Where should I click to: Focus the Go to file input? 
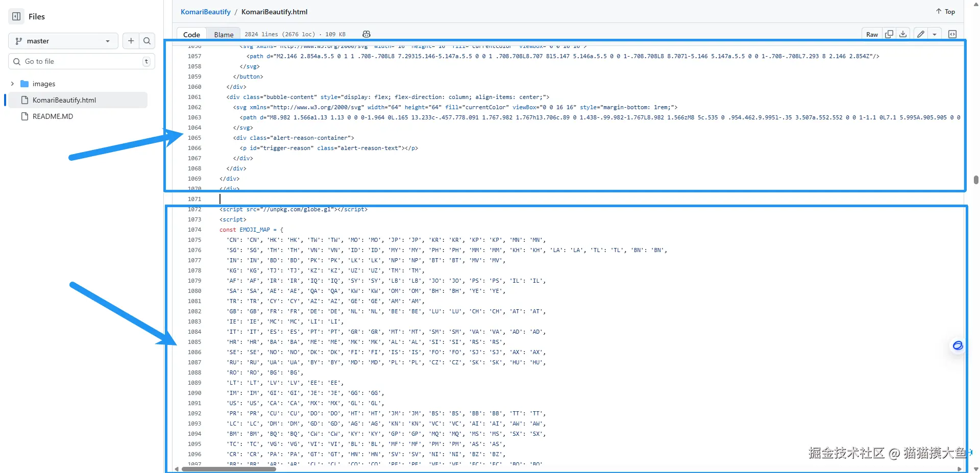(x=82, y=61)
